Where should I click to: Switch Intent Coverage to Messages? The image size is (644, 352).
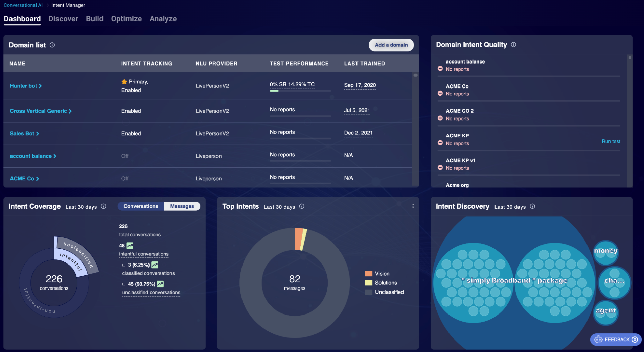click(182, 206)
